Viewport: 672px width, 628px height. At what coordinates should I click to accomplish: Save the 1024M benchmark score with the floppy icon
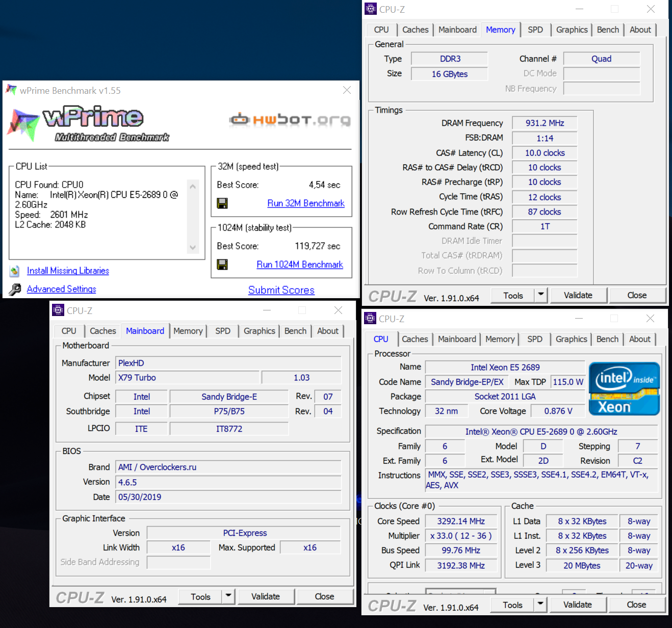click(222, 265)
